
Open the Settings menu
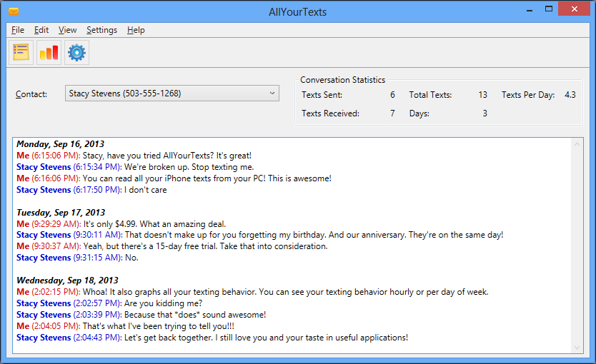[101, 30]
